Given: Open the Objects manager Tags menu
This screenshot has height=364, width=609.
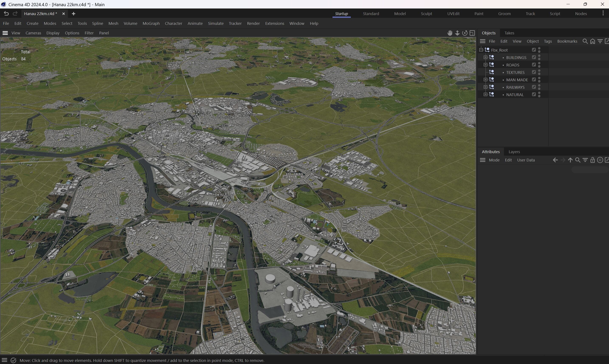Looking at the screenshot, I should [x=548, y=41].
